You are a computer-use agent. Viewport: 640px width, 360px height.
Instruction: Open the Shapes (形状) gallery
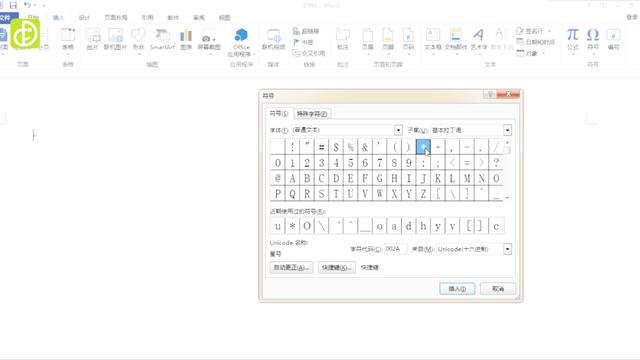pos(138,39)
